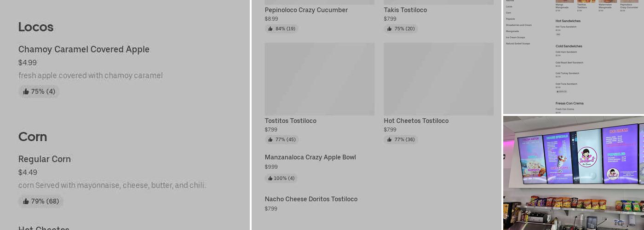Select Cold Roast Beef Sandwich item
Image resolution: width=644 pixels, height=230 pixels.
569,63
